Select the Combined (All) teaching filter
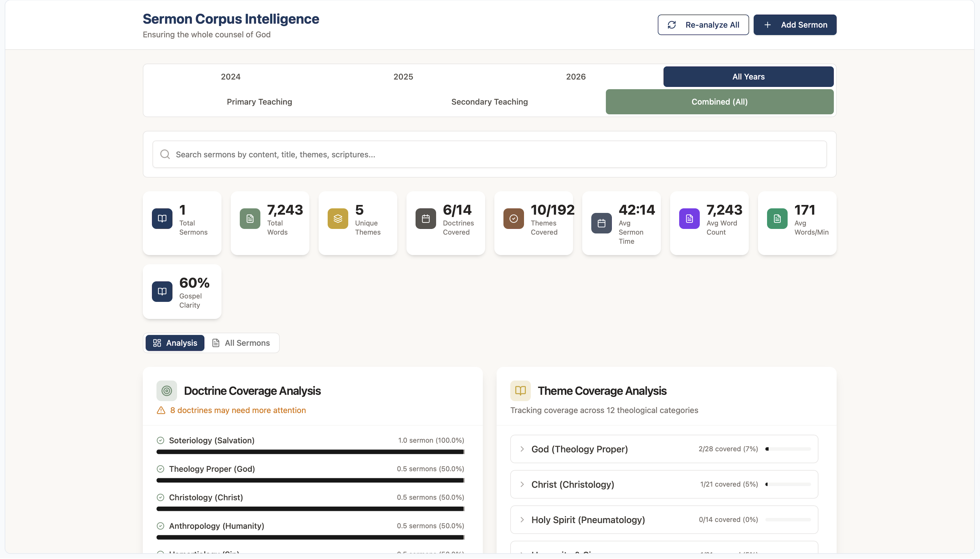This screenshot has width=980, height=559. (719, 102)
